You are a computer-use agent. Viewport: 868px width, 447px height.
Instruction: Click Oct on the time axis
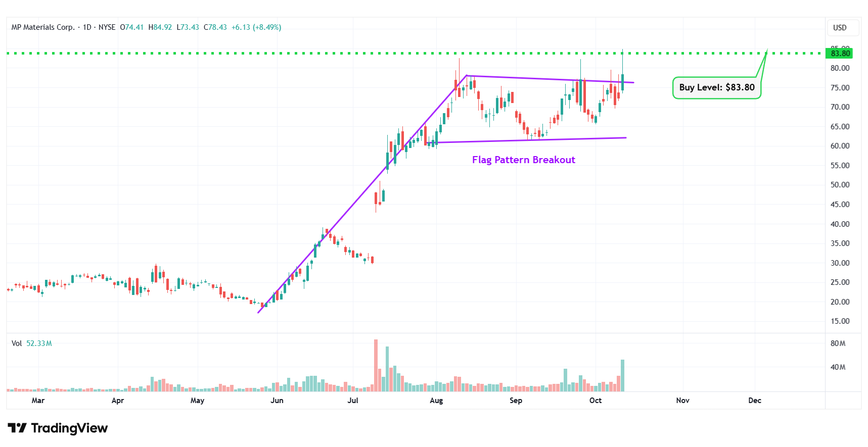pyautogui.click(x=596, y=401)
